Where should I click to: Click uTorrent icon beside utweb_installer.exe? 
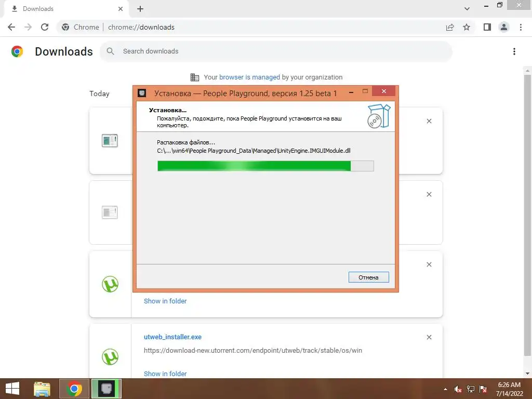110,356
